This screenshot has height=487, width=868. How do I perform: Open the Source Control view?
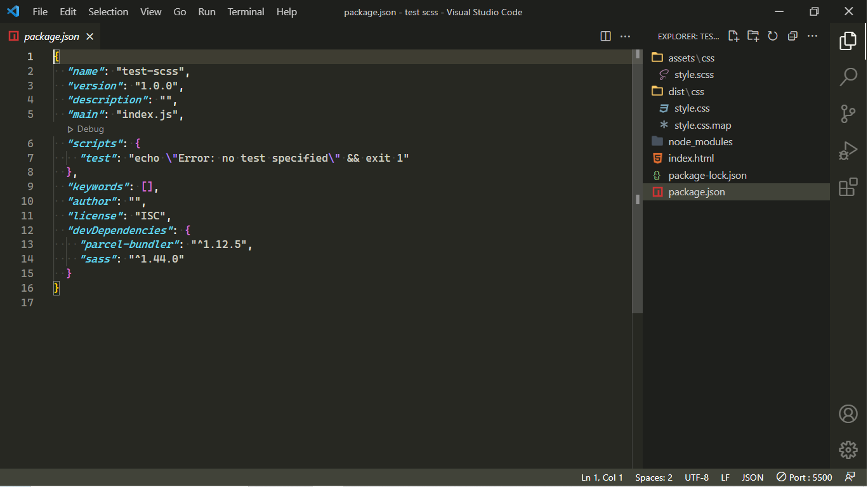848,114
